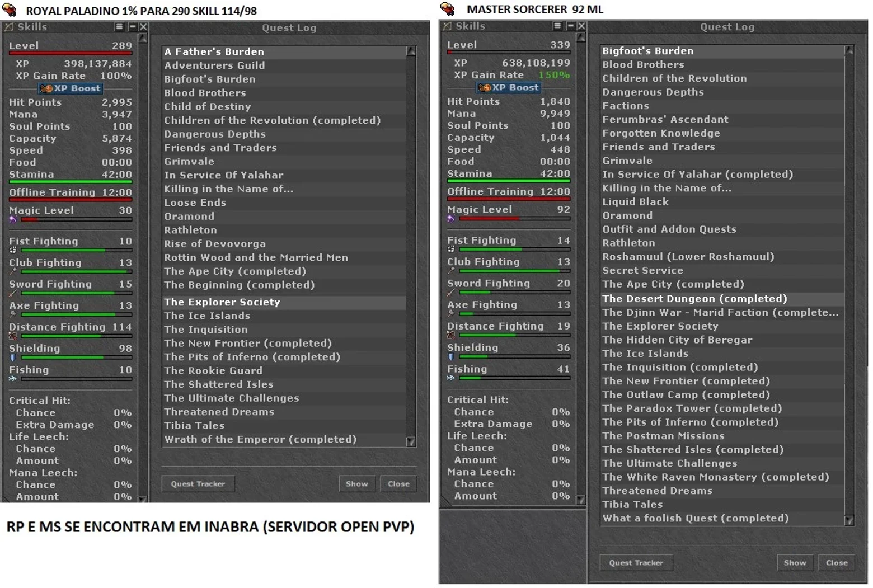The height and width of the screenshot is (588, 873).
Task: Click the down arrow of the left Quest Log scrollbar
Action: 411,441
